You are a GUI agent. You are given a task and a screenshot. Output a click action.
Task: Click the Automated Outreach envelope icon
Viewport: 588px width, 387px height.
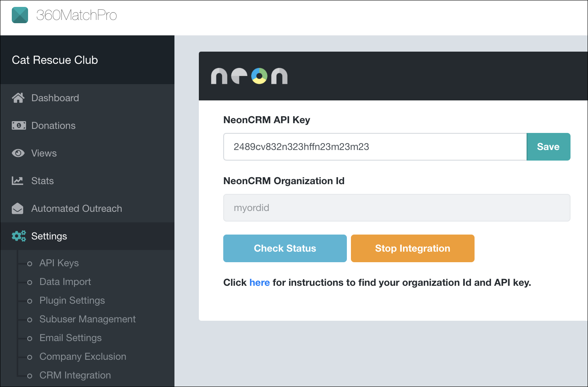pos(17,209)
